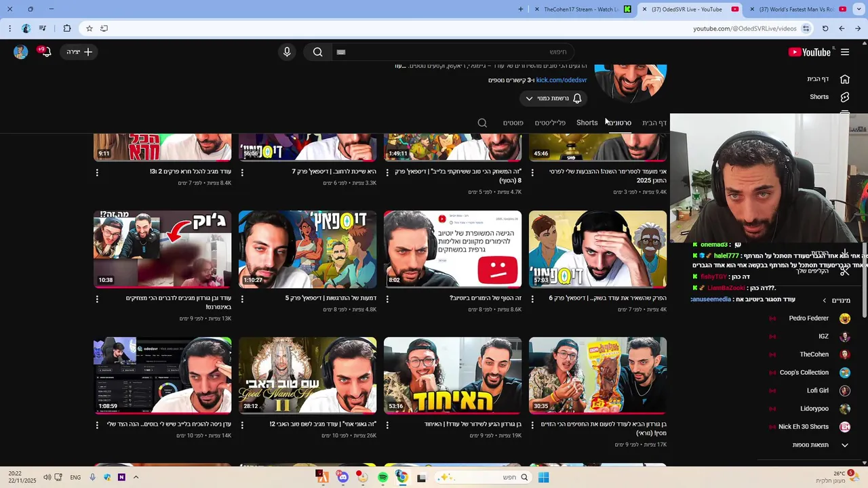Open the three-dot menu for the 10:38 video
Screen dimensions: 868x488
point(97,299)
